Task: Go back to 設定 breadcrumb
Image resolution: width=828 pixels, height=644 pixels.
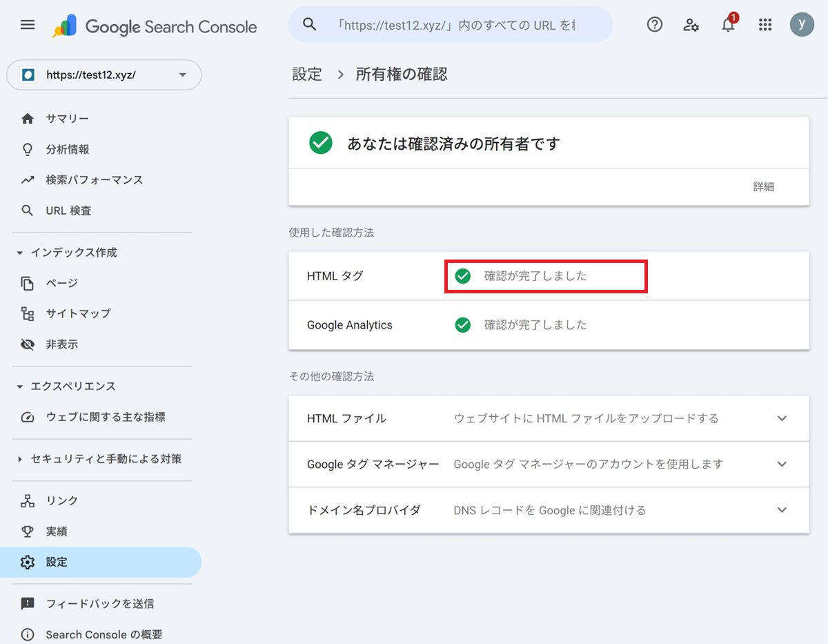Action: click(307, 75)
